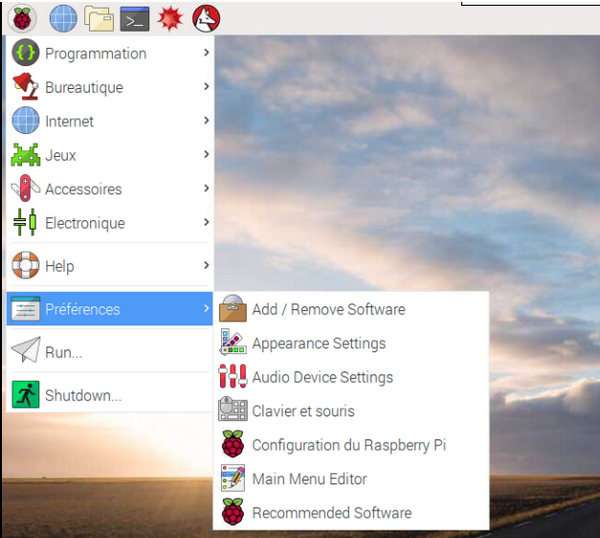Click the Jeux green space invader icon
Viewport: 600px width, 538px height.
26,155
